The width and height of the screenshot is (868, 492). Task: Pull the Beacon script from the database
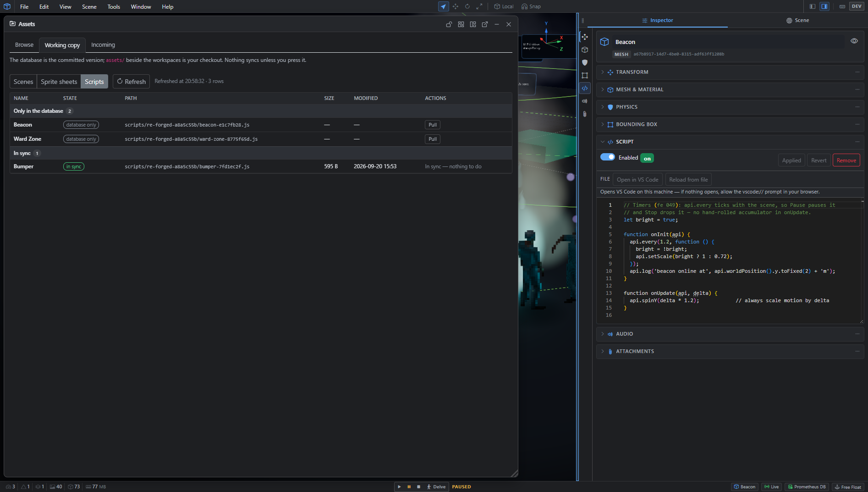point(433,125)
